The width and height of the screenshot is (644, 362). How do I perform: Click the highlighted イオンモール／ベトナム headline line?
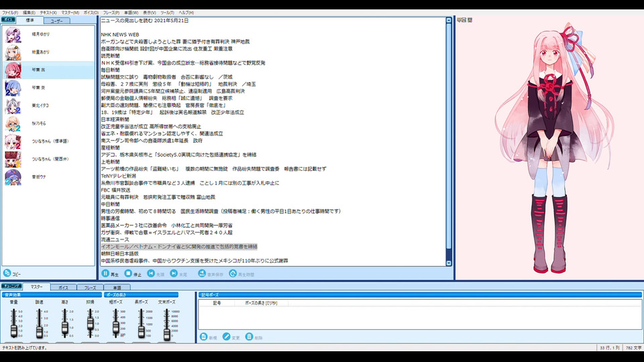179,247
